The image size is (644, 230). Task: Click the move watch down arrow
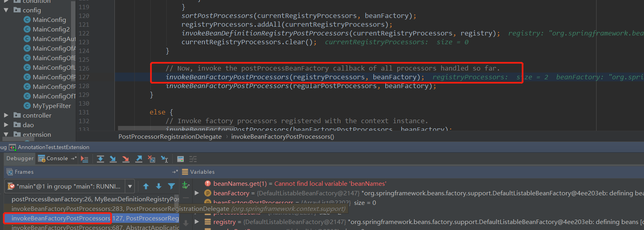[x=186, y=223]
